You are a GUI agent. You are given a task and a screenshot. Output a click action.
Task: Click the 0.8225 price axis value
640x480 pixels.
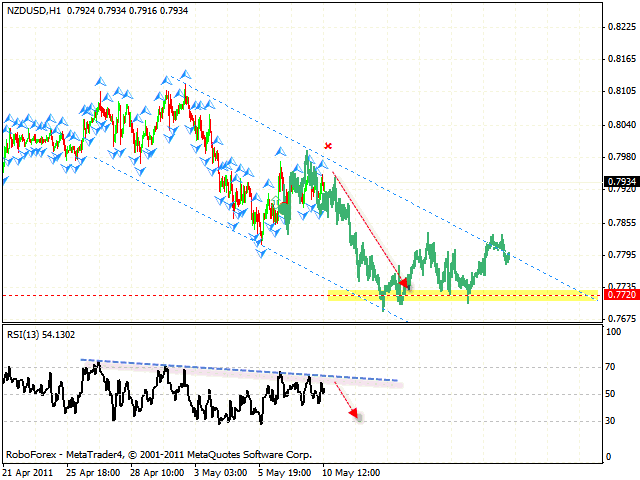pos(619,27)
